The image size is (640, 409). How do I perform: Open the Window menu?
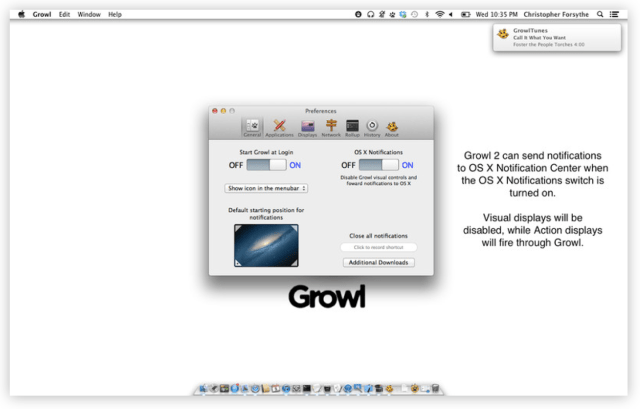pos(89,14)
